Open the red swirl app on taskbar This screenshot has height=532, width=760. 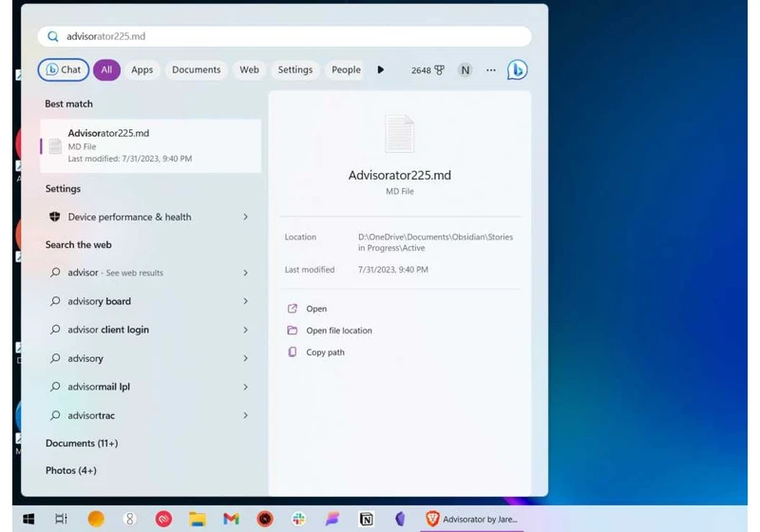click(x=163, y=520)
